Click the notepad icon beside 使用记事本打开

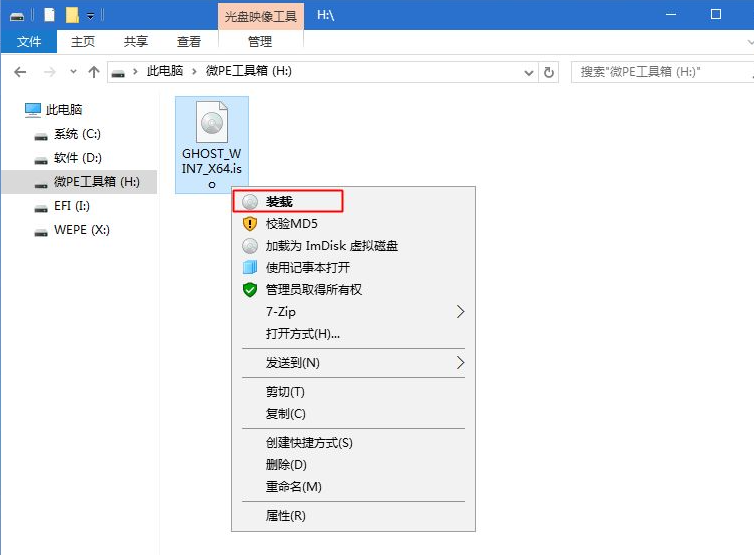[x=250, y=267]
